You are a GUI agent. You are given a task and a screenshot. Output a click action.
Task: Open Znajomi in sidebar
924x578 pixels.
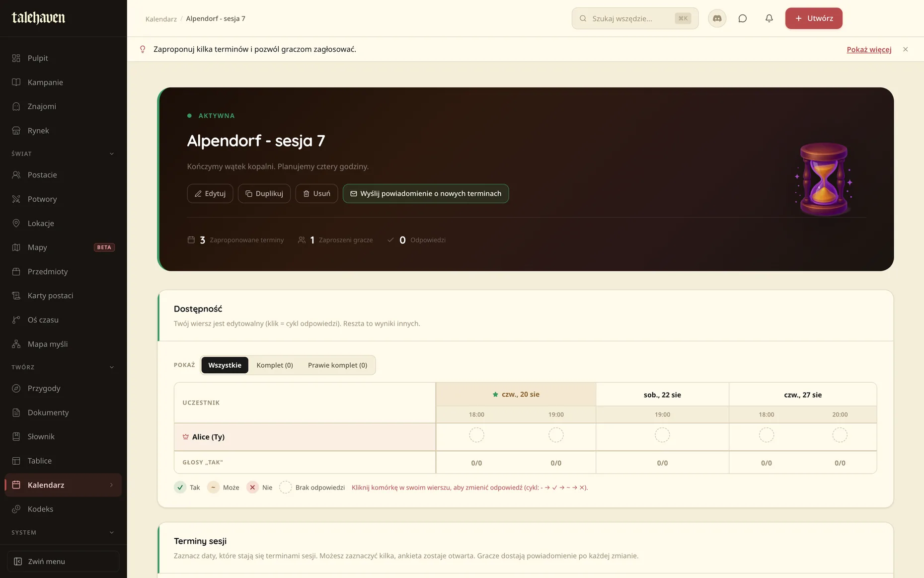(x=63, y=106)
